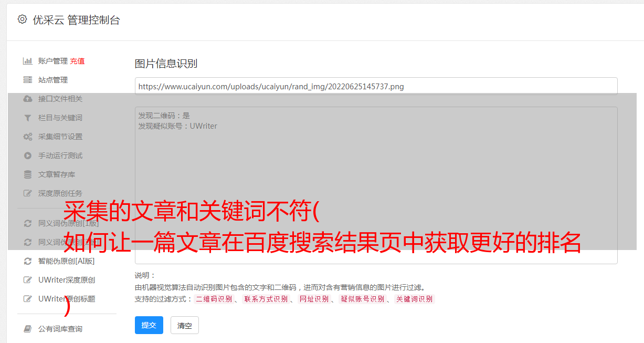The height and width of the screenshot is (343, 644).
Task: Click the 图片信息识别 page heading
Action: [x=166, y=64]
